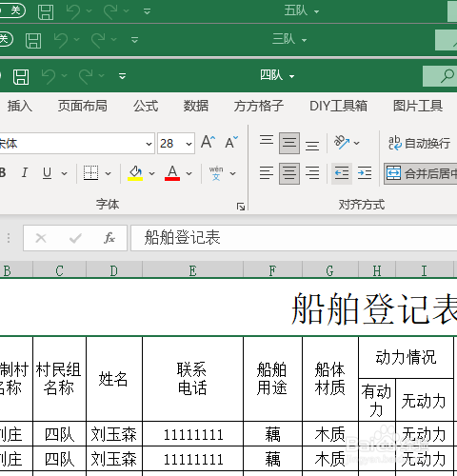Click the text orientation icon

[342, 143]
